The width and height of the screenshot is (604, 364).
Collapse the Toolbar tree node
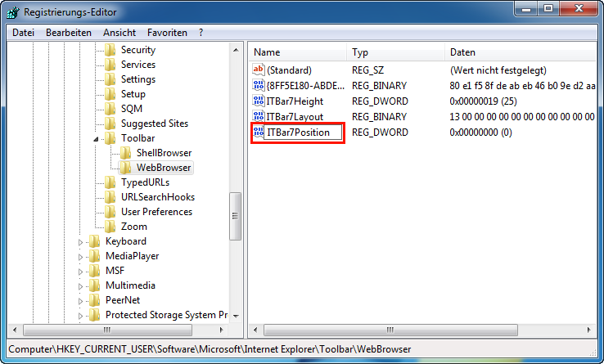[96, 139]
